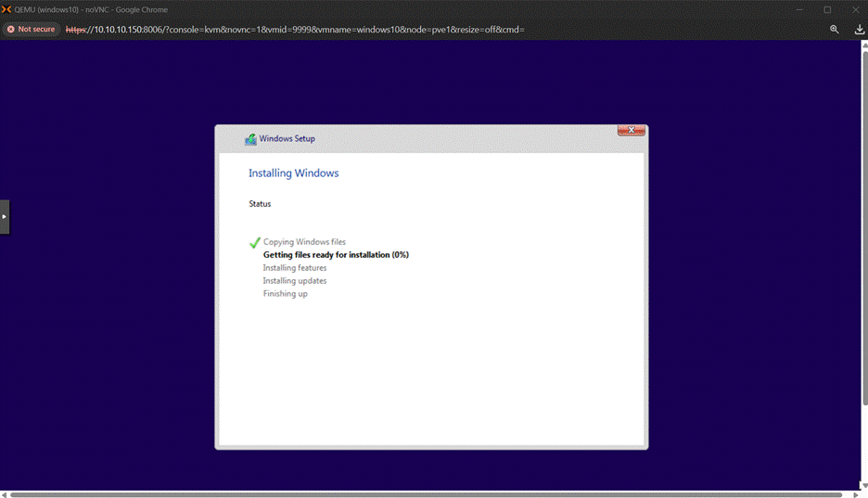Click "Getting files ready for installation (0%)"
This screenshot has width=868, height=498.
pyautogui.click(x=336, y=255)
